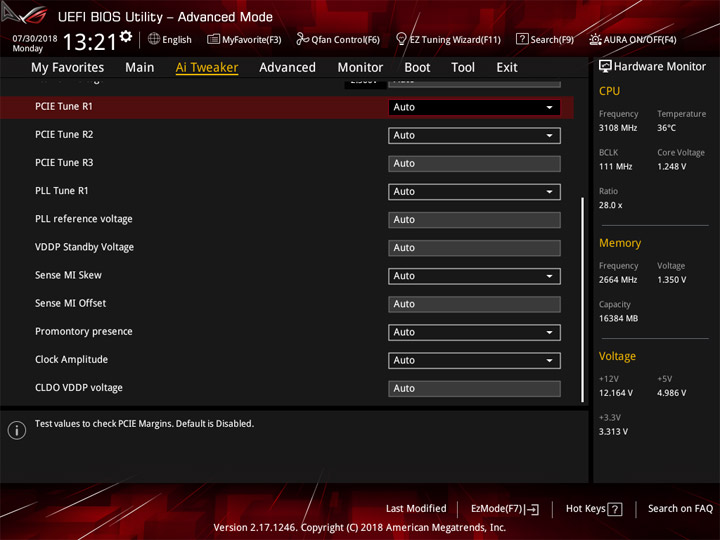Click Search on FAQ link

click(x=680, y=509)
